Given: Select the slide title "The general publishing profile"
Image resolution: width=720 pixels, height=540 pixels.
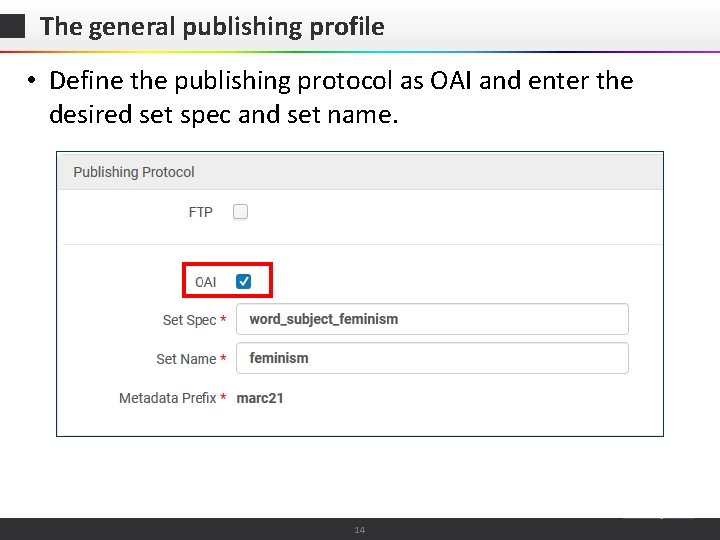Looking at the screenshot, I should 212,27.
